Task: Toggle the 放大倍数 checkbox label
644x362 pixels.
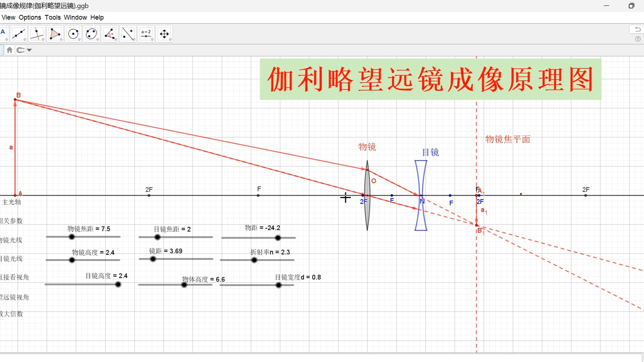Action: coord(11,314)
